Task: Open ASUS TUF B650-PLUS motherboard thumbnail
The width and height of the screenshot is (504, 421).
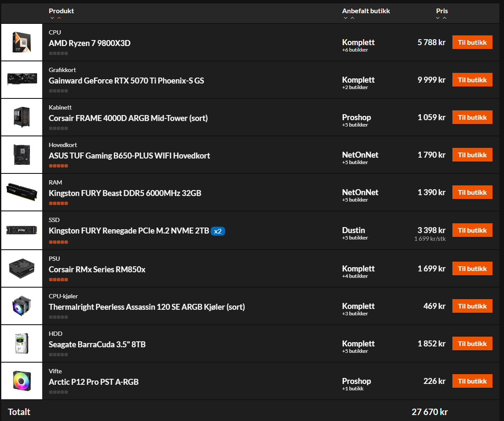Action: 22,155
